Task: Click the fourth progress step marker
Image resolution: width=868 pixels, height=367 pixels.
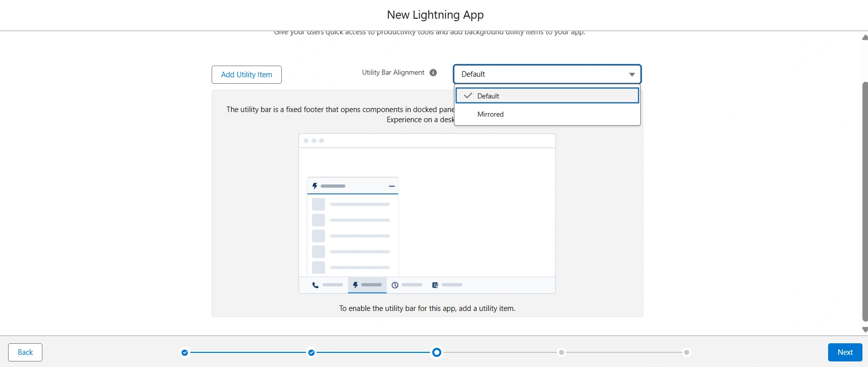Action: coord(561,352)
